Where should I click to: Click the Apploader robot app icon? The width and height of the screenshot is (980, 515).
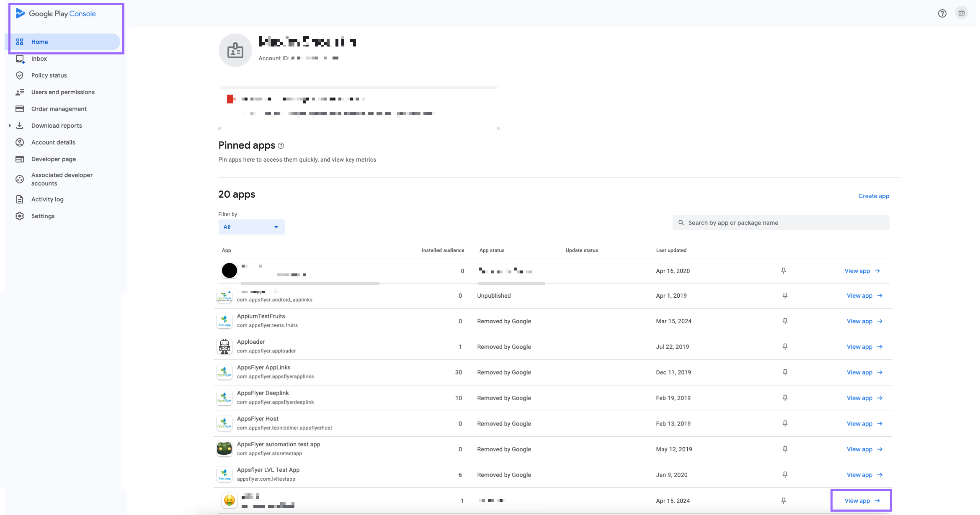coord(224,347)
